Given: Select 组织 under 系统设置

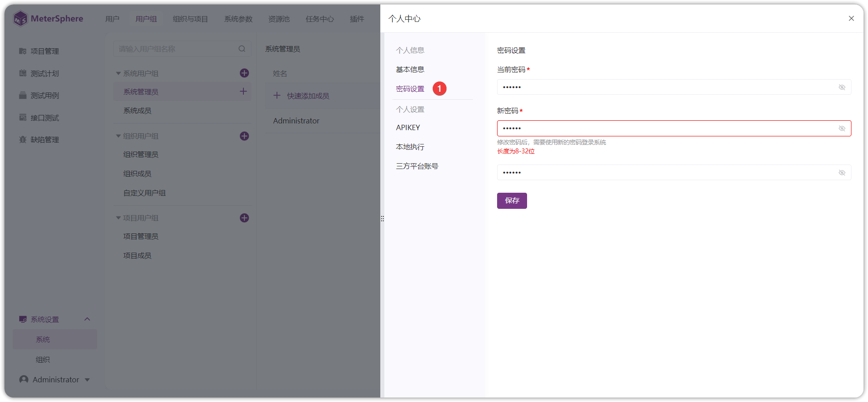Looking at the screenshot, I should pyautogui.click(x=43, y=360).
